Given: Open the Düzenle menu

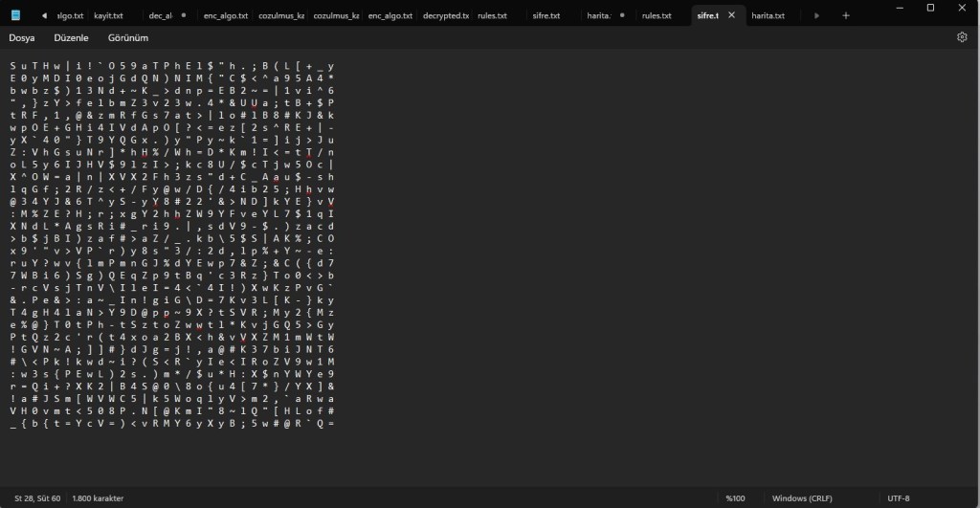Looking at the screenshot, I should pyautogui.click(x=72, y=37).
